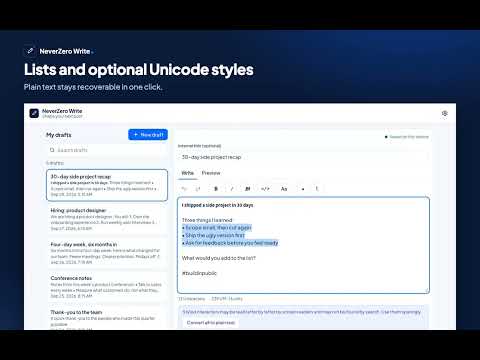Open settings via gear icon
Image resolution: width=480 pixels, height=360 pixels.
pos(445,114)
